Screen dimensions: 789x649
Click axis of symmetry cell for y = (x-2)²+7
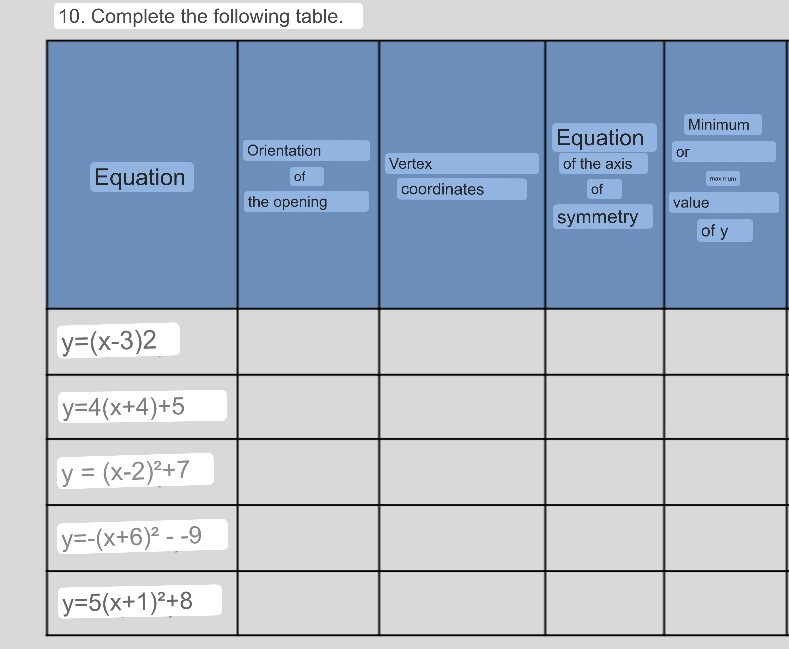(x=604, y=472)
